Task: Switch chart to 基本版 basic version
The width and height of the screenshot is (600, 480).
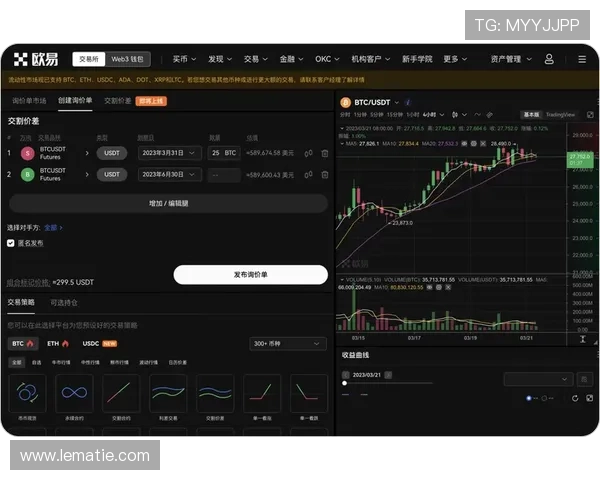Action: pyautogui.click(x=532, y=115)
